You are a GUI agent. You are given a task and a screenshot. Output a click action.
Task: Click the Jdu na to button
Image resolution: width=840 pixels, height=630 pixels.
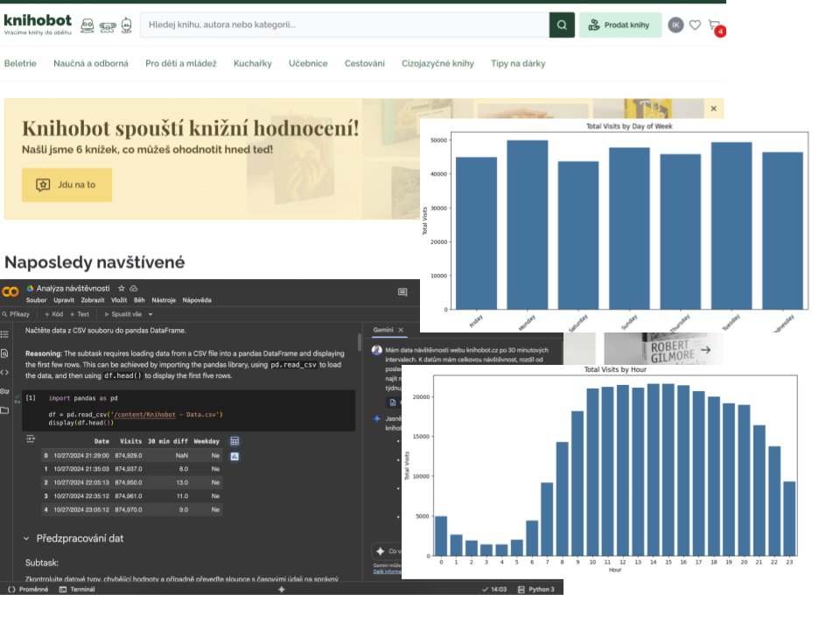point(67,185)
